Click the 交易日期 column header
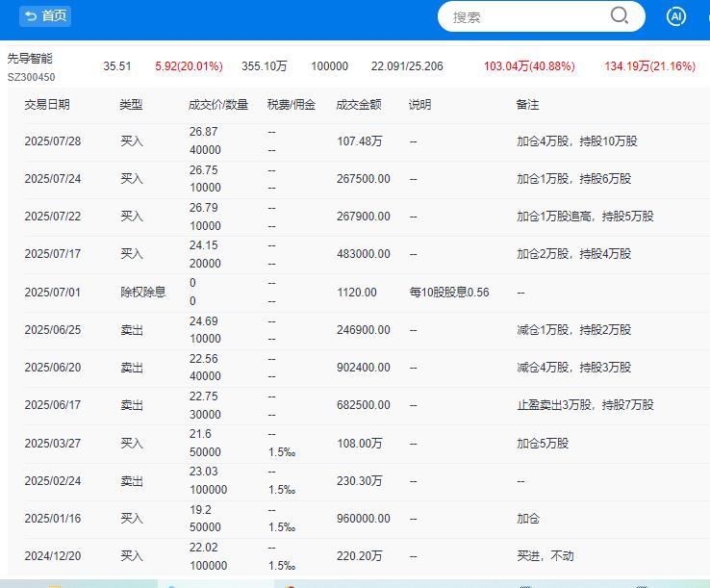This screenshot has width=710, height=588. coord(47,105)
